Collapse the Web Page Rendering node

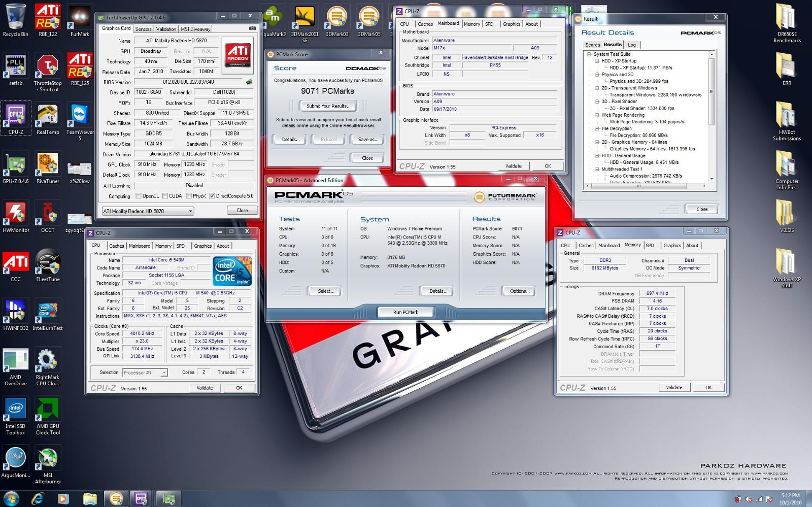[x=597, y=115]
